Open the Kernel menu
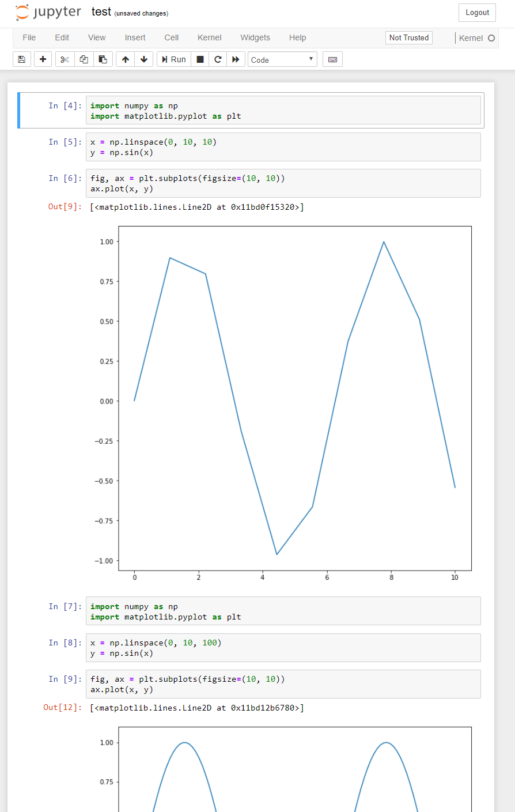This screenshot has height=812, width=515. click(209, 37)
